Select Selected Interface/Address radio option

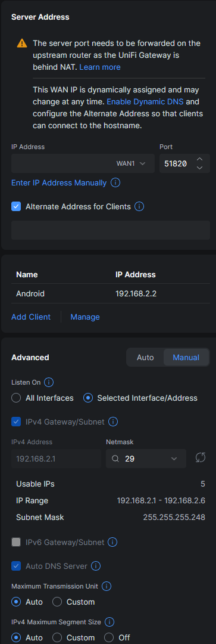(87, 398)
